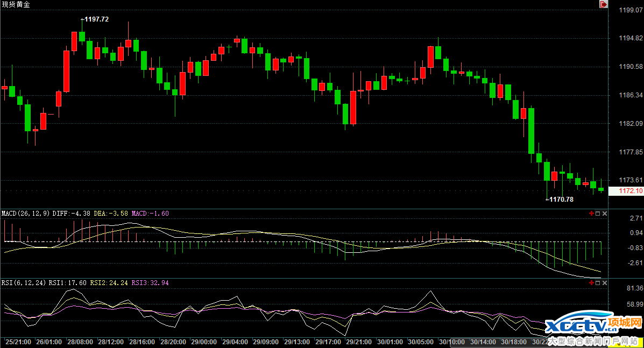Open the XCCTV 顶城网 watermark logo
This screenshot has height=348, width=644.
593,331
